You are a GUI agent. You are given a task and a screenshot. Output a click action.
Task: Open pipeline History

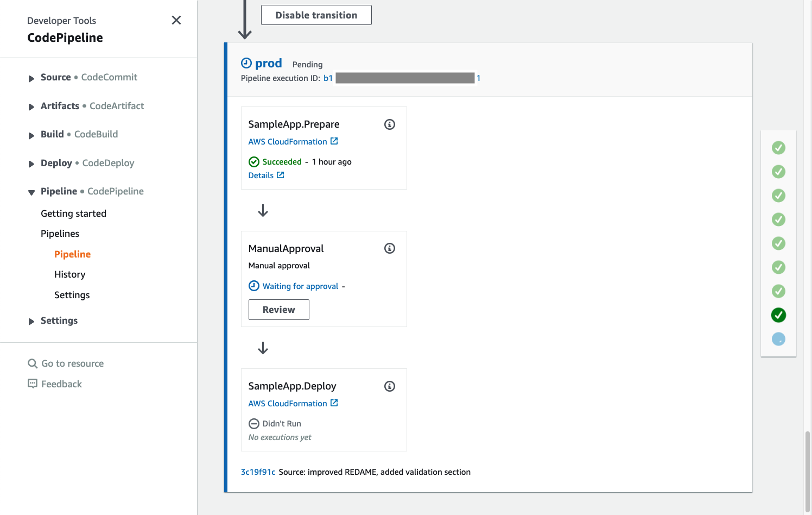(x=69, y=274)
